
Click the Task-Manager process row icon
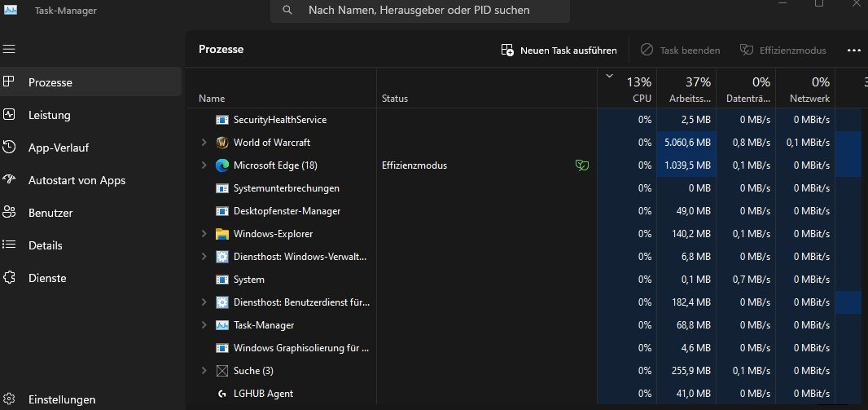[222, 325]
